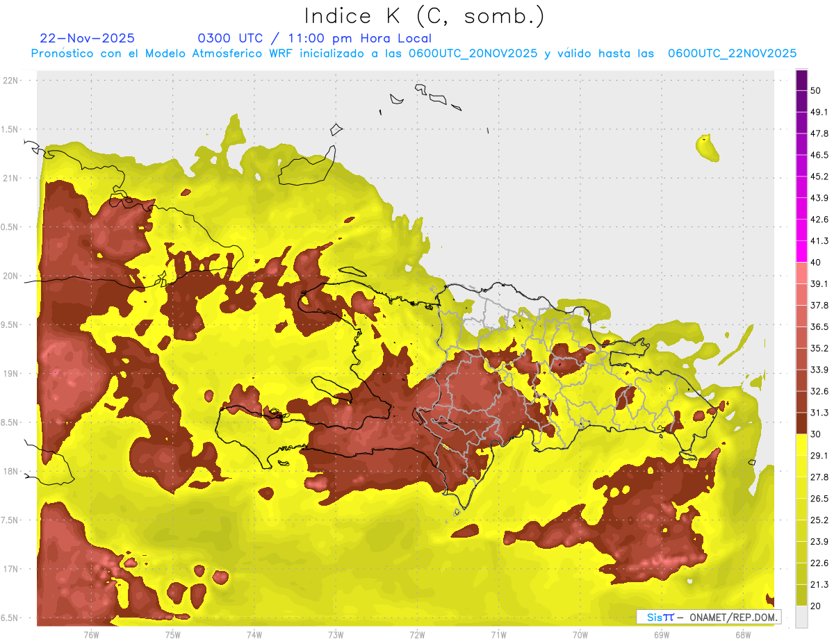This screenshot has height=644, width=834.
Task: Click the color scale value "40"
Action: point(816,263)
